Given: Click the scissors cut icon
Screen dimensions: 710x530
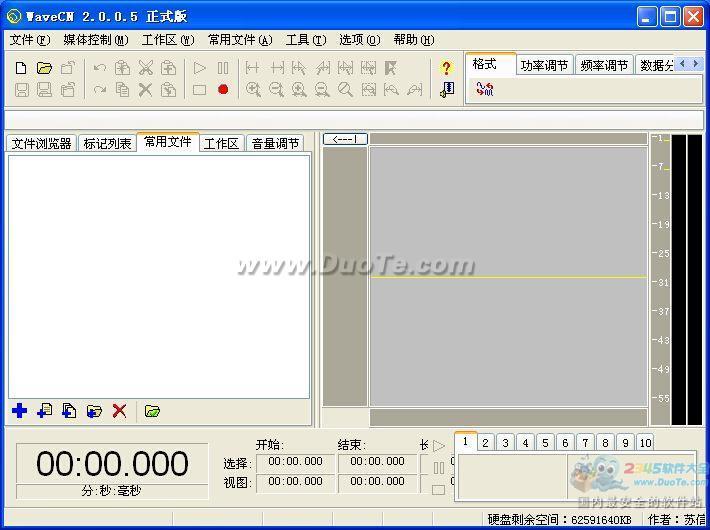Looking at the screenshot, I should pos(145,68).
